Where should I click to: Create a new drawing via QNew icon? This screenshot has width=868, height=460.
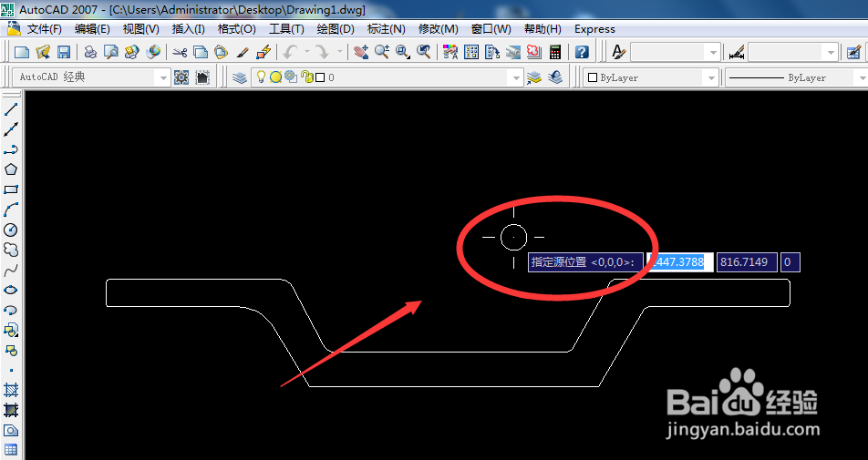pos(22,52)
